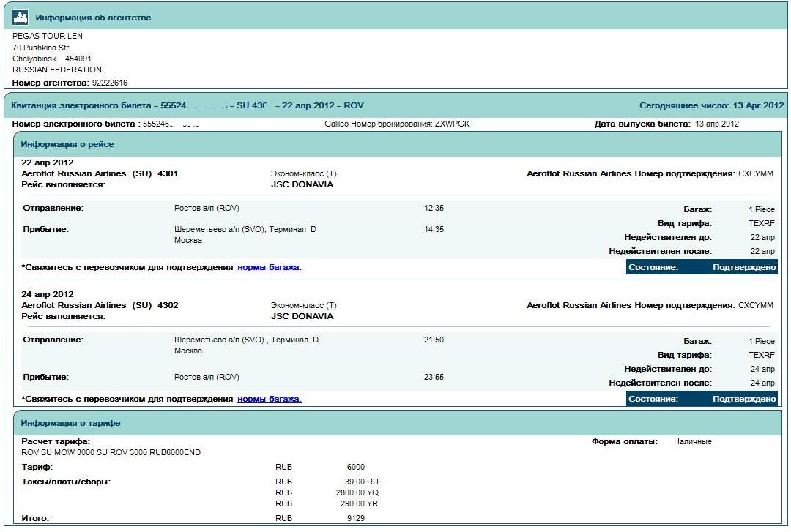Select the city line 'Chelyabinsk 454091'

pos(52,59)
